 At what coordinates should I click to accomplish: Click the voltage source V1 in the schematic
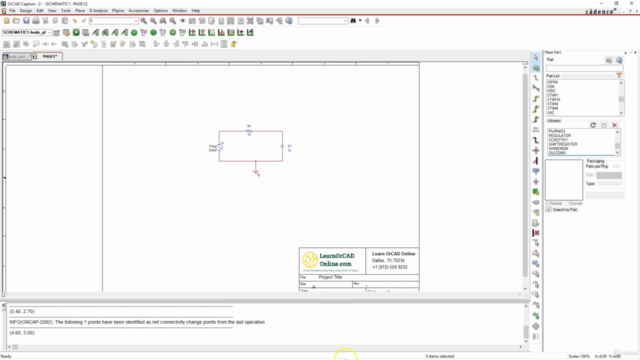(219, 147)
